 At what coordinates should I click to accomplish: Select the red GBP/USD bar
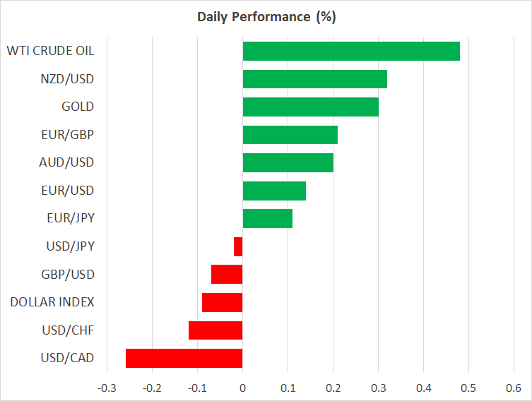click(227, 274)
